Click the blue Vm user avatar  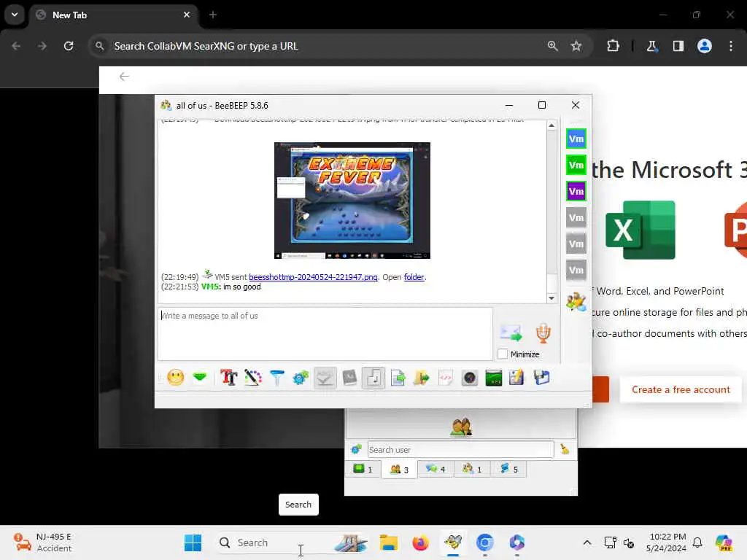click(576, 139)
